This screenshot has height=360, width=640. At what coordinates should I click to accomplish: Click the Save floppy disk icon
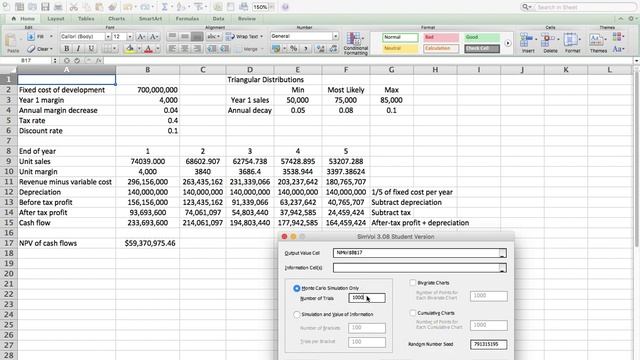(45, 7)
